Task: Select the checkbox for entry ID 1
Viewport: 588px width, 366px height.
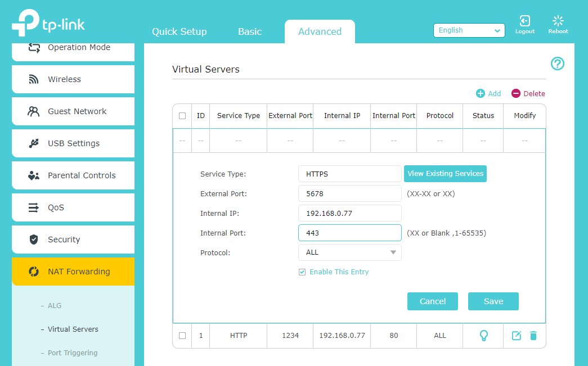Action: pyautogui.click(x=182, y=336)
